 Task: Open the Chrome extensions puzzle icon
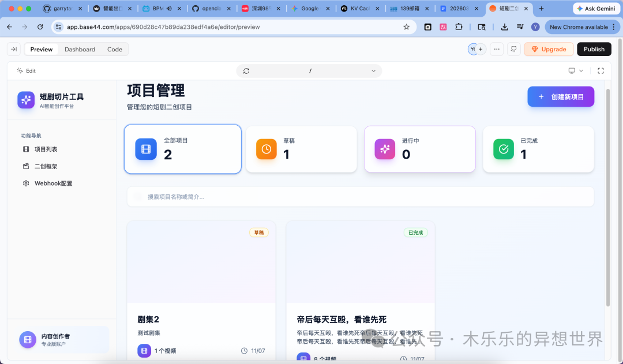click(459, 27)
